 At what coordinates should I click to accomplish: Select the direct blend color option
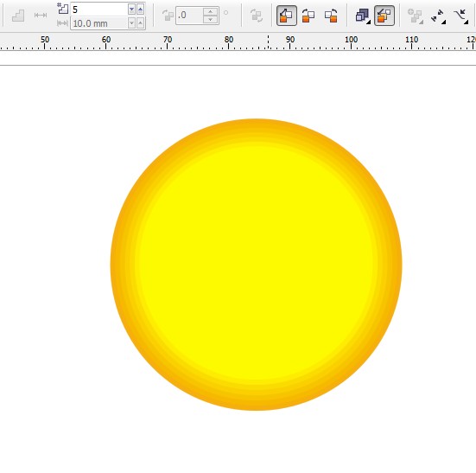click(x=287, y=16)
